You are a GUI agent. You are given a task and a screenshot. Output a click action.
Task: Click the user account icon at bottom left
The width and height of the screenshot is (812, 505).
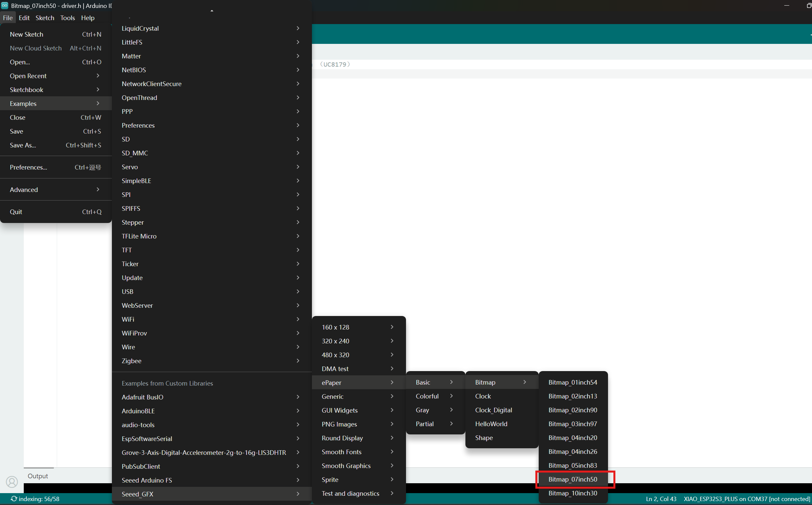pos(12,482)
